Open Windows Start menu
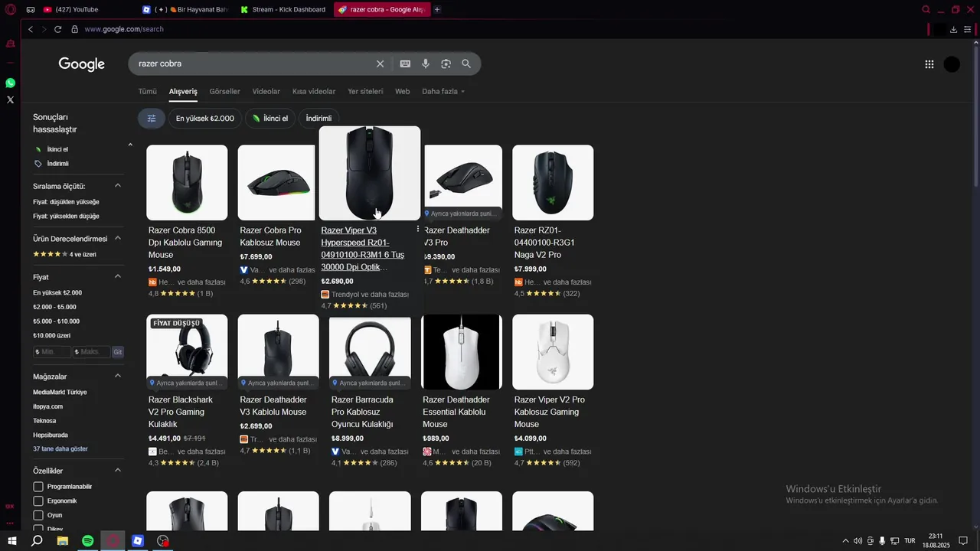The width and height of the screenshot is (980, 551). pos(12,540)
